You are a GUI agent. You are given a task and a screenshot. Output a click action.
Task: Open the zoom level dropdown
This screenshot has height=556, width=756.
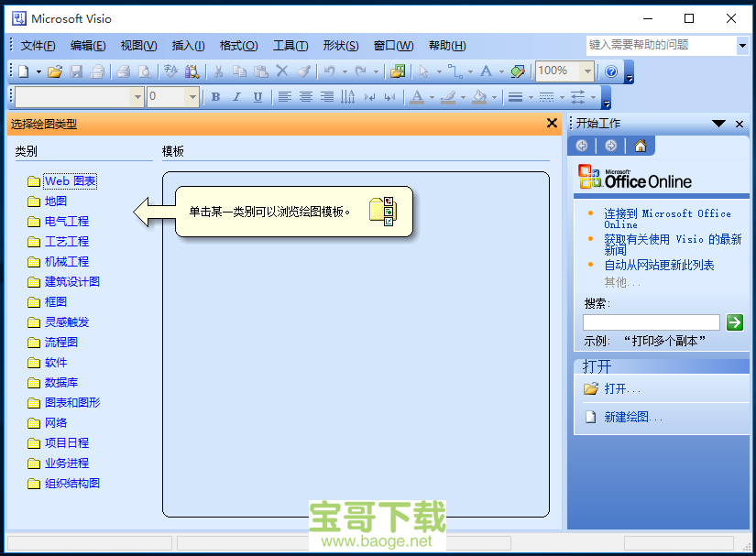[586, 70]
